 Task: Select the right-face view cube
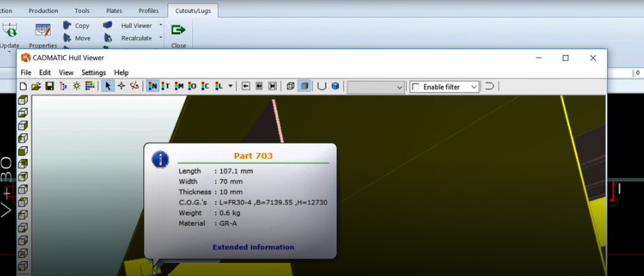click(23, 125)
